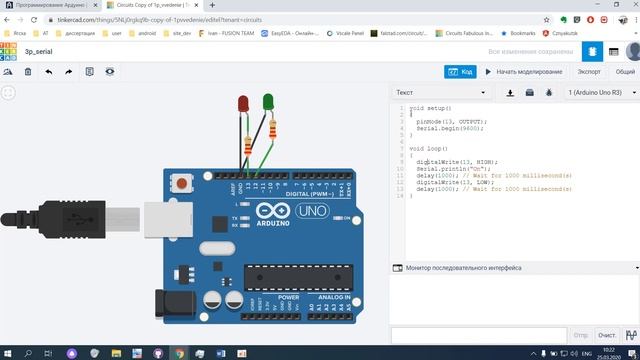The image size is (640, 360).
Task: Open a new browser tab
Action: coord(212,5)
